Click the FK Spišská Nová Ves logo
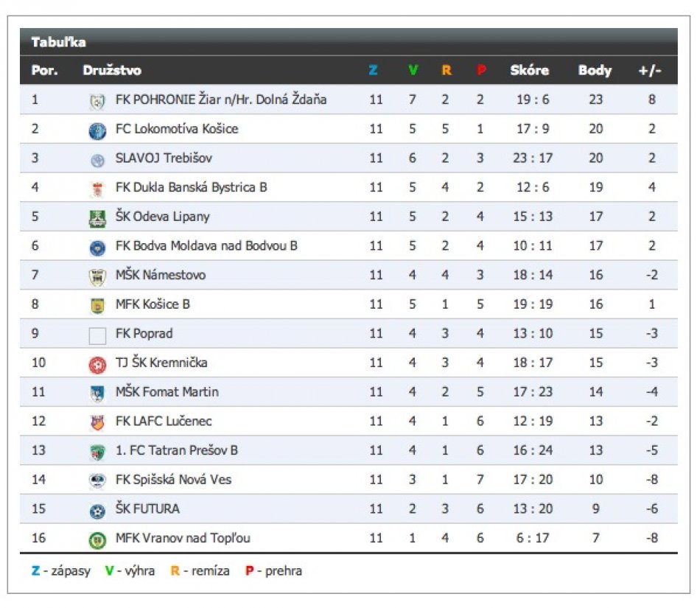The width and height of the screenshot is (700, 608). click(x=97, y=481)
